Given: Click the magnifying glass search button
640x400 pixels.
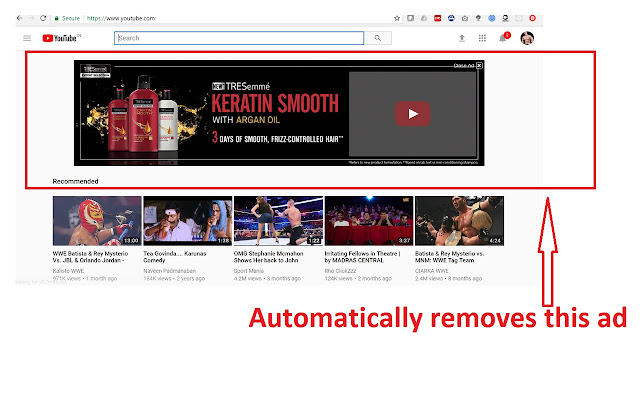Looking at the screenshot, I should (x=378, y=38).
